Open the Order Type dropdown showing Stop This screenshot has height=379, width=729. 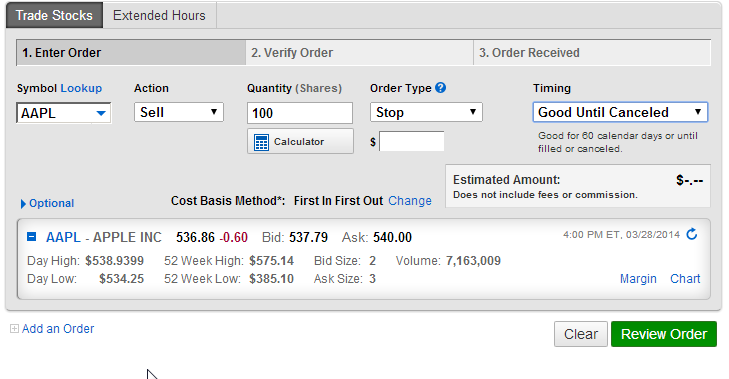[x=426, y=112]
